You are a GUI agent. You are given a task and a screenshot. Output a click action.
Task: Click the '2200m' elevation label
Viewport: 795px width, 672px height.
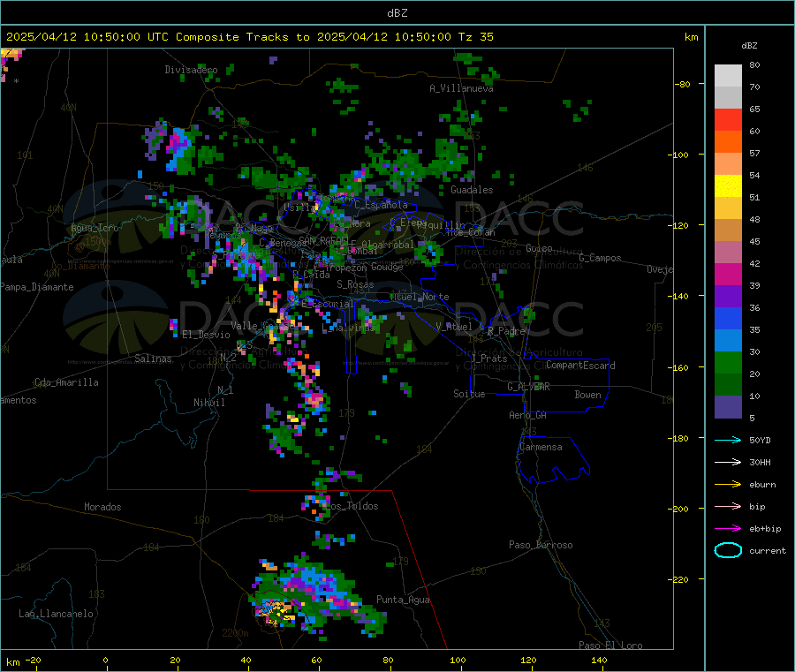[235, 633]
